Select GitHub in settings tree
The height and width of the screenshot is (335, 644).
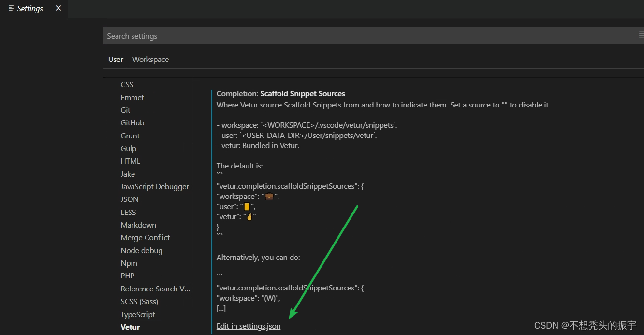point(132,123)
